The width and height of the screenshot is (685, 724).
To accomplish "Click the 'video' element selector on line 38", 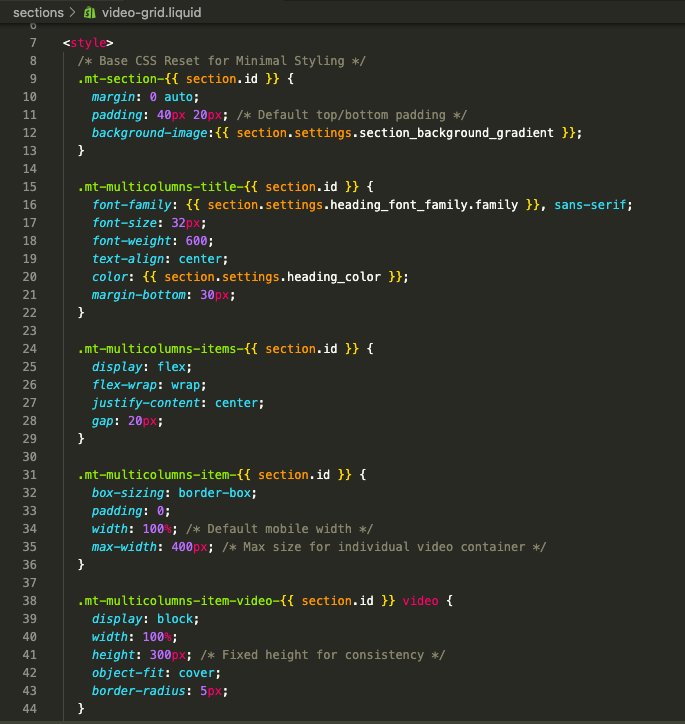I will 420,601.
